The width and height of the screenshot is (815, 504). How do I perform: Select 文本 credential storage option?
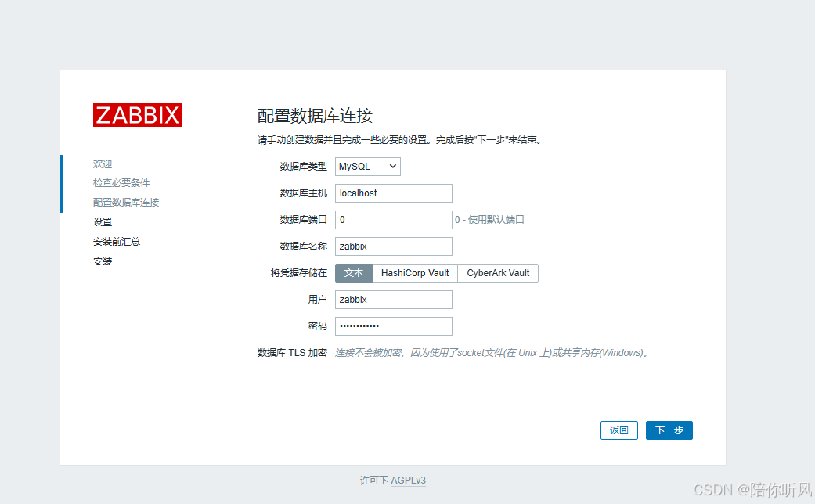pos(353,273)
